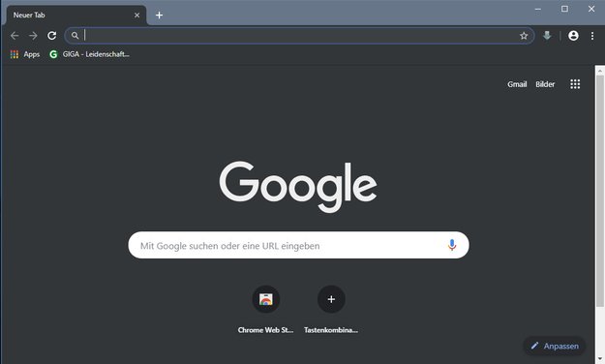This screenshot has height=364, width=605.
Task: Click the Google search box
Action: (298, 245)
